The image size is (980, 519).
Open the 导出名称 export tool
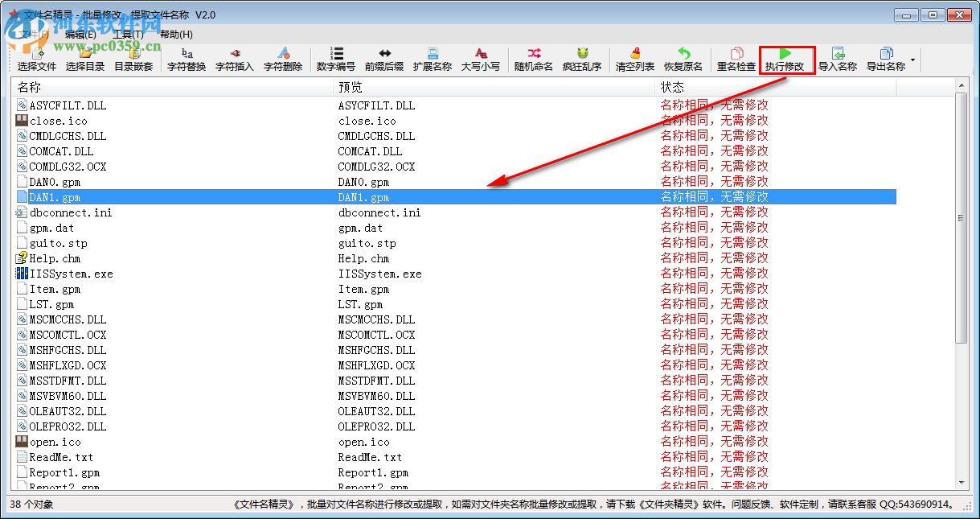(886, 60)
